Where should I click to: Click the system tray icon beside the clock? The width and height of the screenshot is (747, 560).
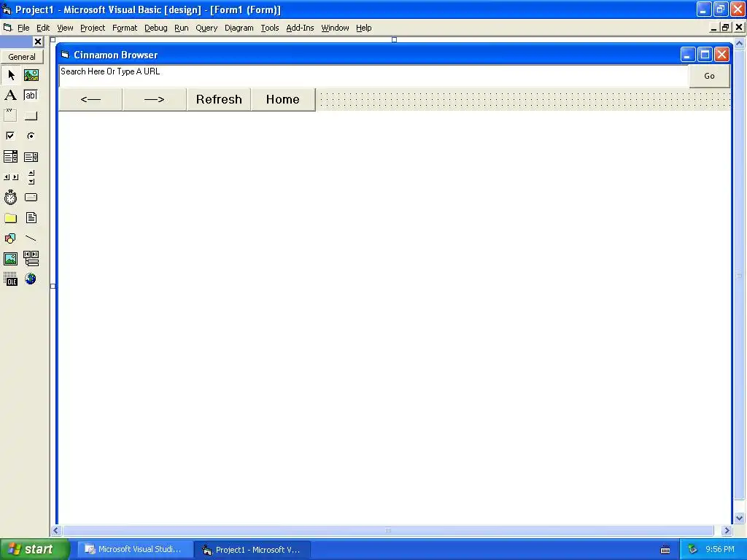pos(692,550)
